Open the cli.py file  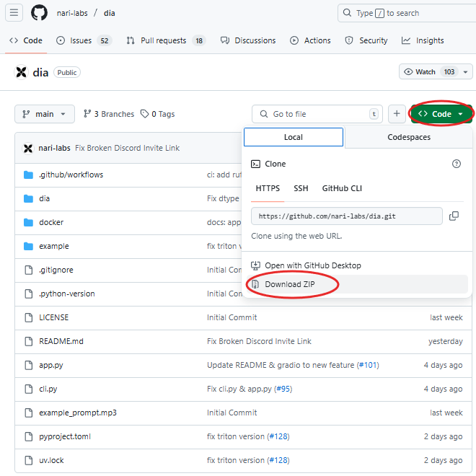tap(48, 389)
